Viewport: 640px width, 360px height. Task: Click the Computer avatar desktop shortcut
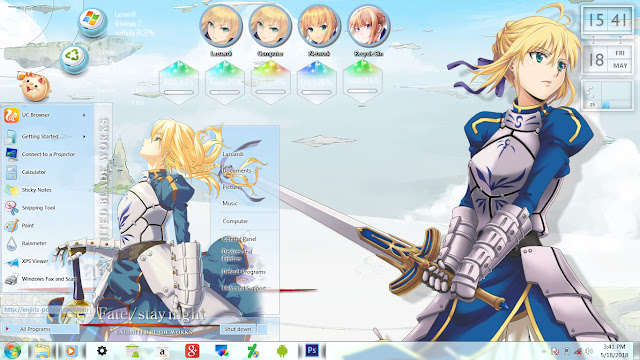[x=270, y=26]
